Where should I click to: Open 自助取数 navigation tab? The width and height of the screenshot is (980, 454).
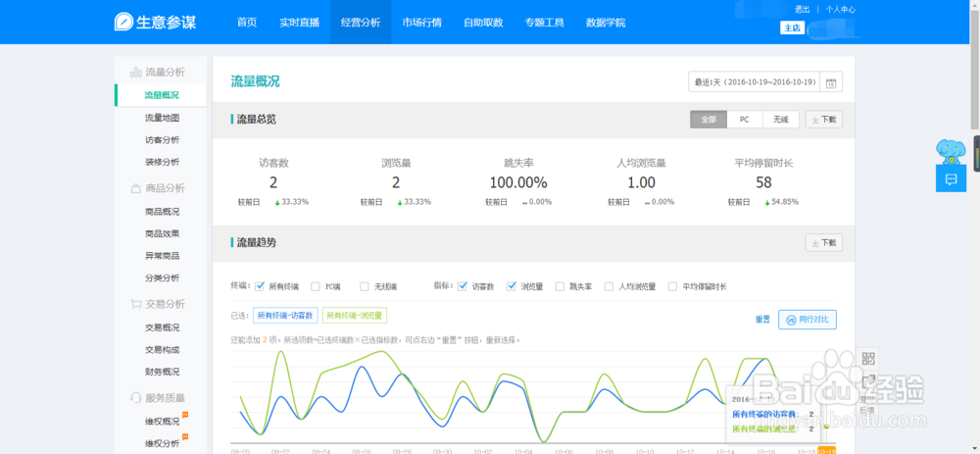click(x=483, y=23)
